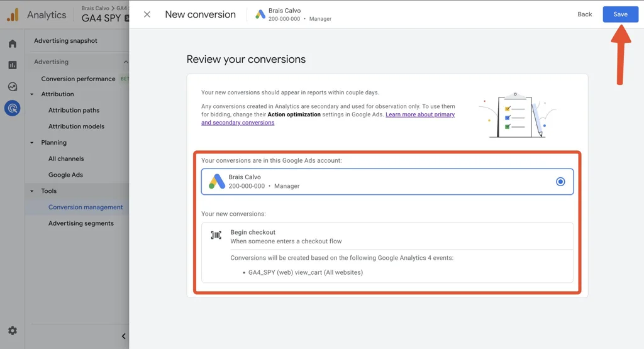This screenshot has width=644, height=349.
Task: Click the Brais Calvo account name in the panel header
Action: click(285, 11)
